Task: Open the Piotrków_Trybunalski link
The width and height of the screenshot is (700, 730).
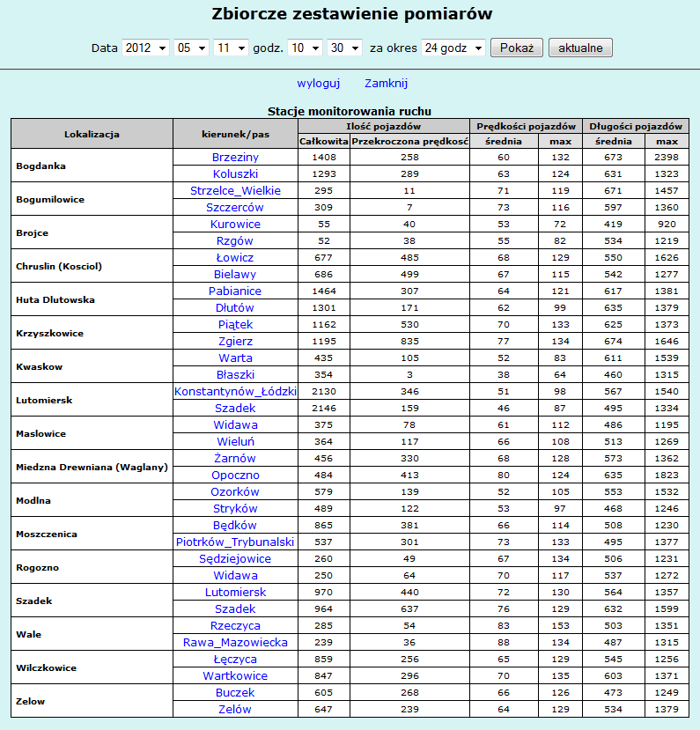Action: pyautogui.click(x=235, y=542)
